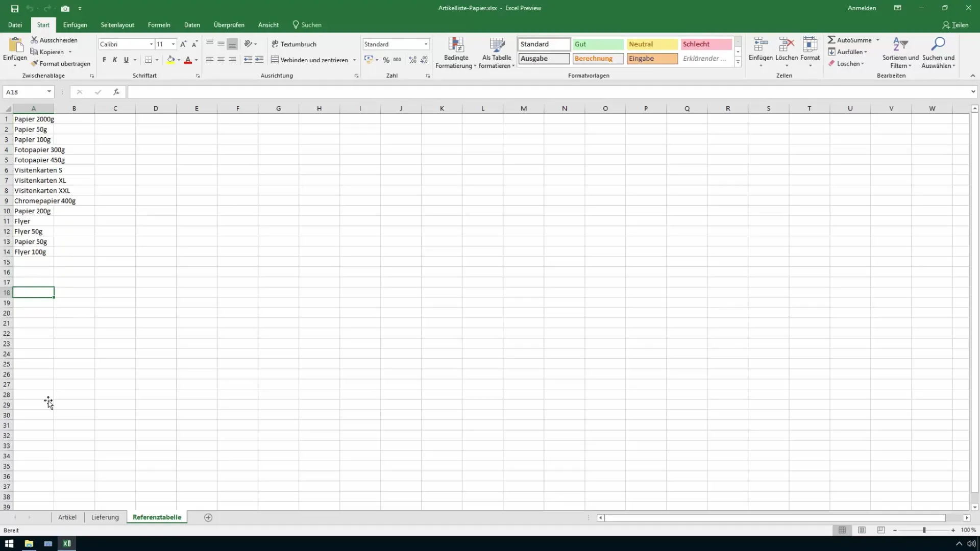The height and width of the screenshot is (551, 980).
Task: Align text left horizontally
Action: point(209,60)
